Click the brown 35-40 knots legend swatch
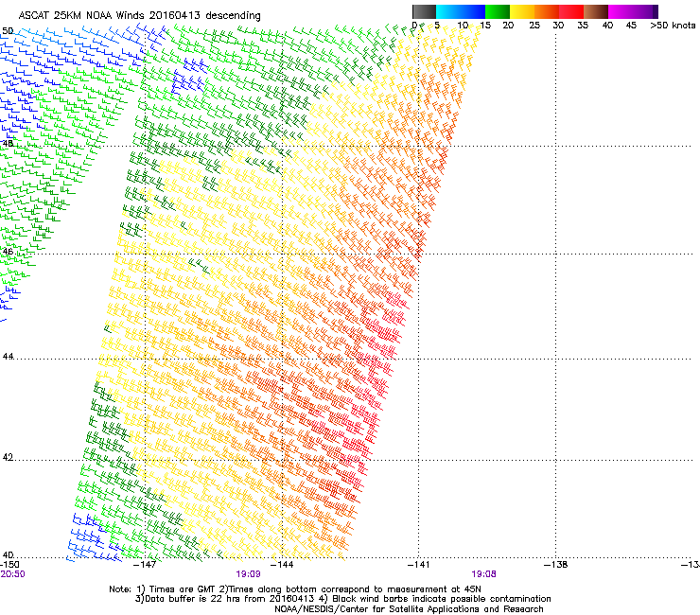This screenshot has height=615, width=700. [596, 11]
